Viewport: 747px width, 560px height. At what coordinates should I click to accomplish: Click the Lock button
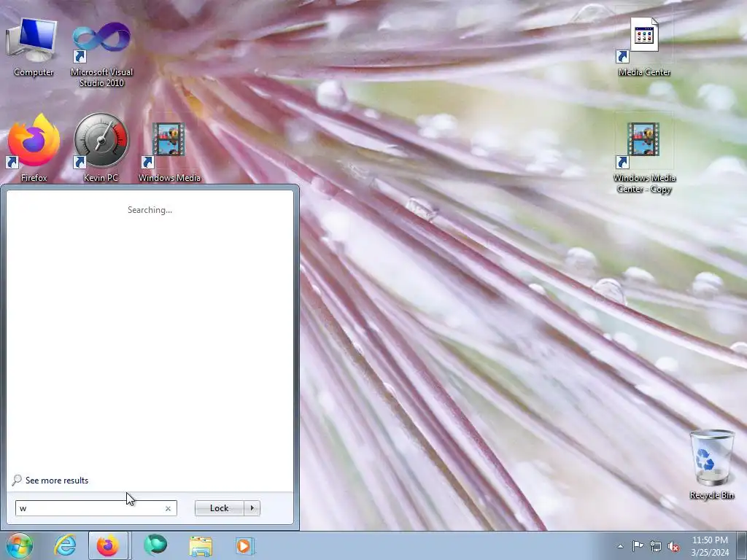pos(219,508)
